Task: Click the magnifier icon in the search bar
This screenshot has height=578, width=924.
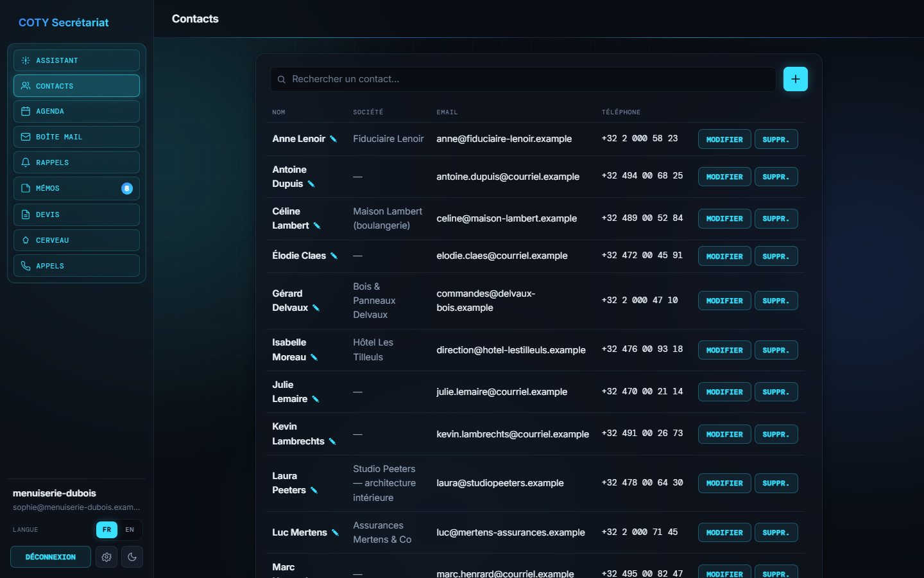Action: pos(281,80)
